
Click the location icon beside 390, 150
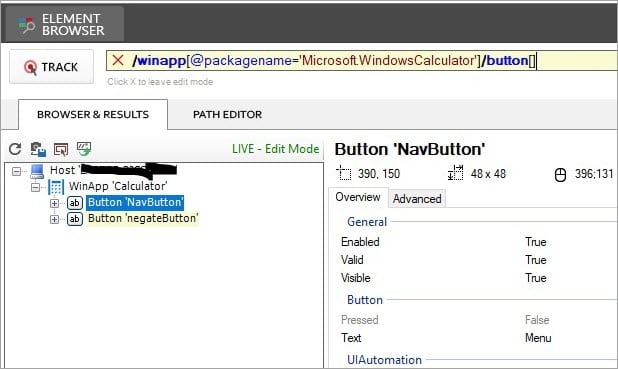(x=344, y=173)
